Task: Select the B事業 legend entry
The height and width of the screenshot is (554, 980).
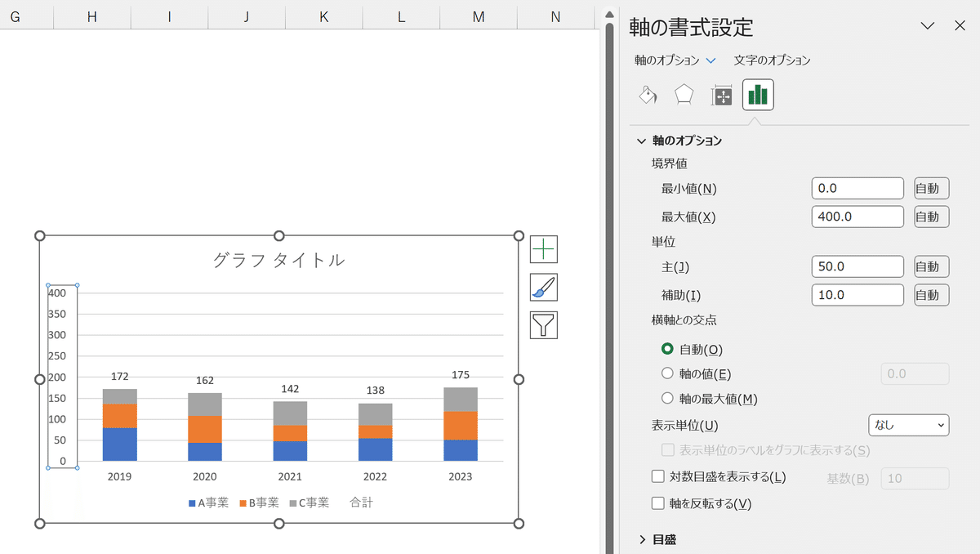Action: [259, 503]
